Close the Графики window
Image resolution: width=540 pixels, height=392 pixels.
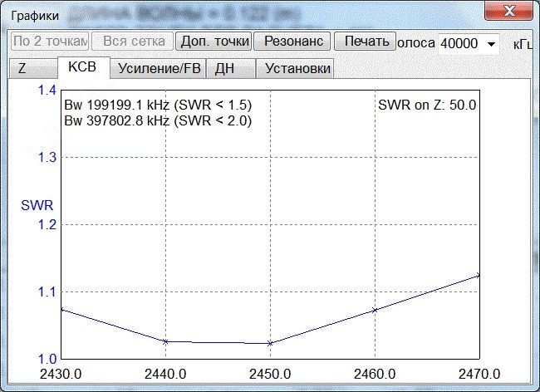[508, 11]
